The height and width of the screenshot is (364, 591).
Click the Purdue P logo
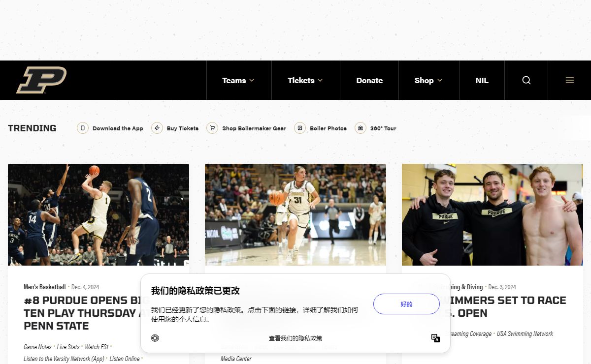coord(42,80)
